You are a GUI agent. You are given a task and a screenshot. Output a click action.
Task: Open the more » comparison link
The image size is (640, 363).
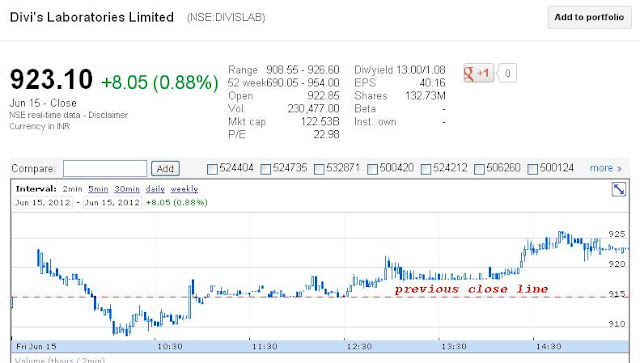coord(606,168)
